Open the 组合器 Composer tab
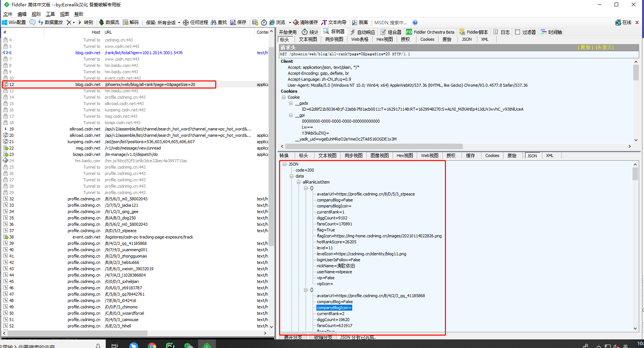Image resolution: width=644 pixels, height=348 pixels. pyautogui.click(x=391, y=32)
